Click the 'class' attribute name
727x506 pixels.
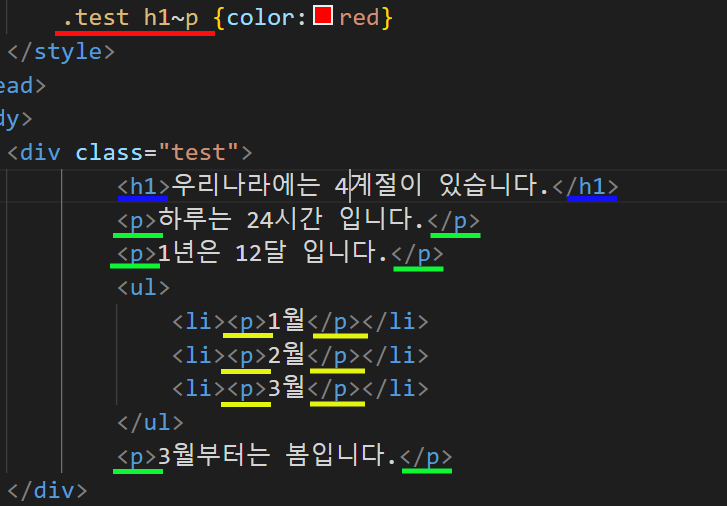click(109, 152)
